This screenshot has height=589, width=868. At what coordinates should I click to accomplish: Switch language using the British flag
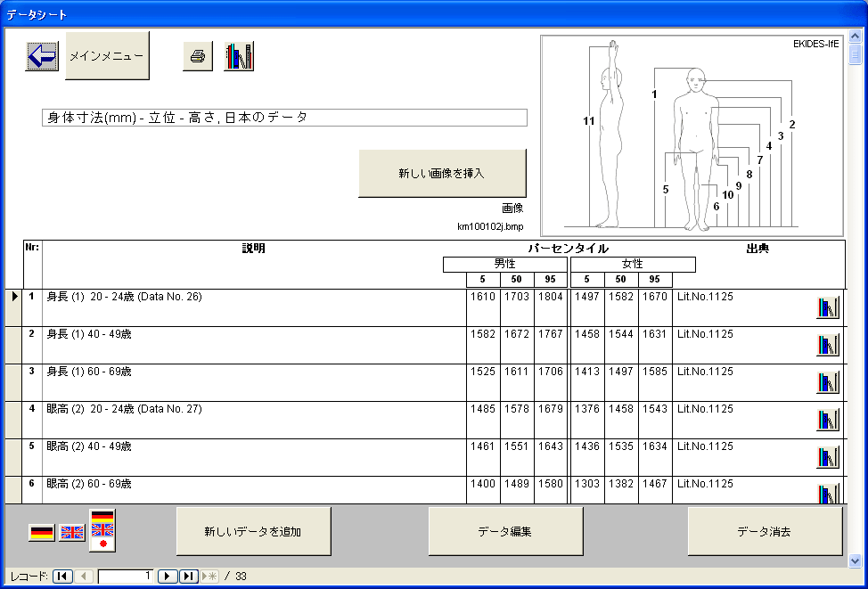pyautogui.click(x=72, y=533)
